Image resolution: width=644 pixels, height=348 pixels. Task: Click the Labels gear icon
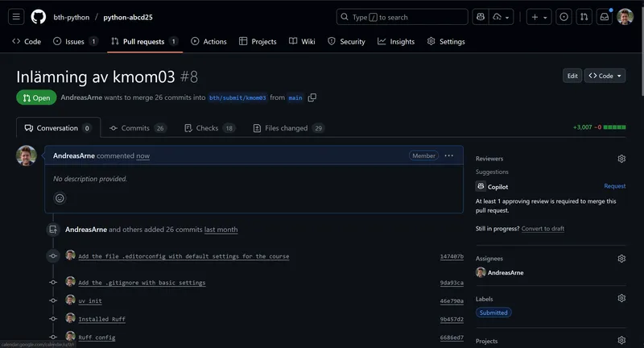(x=621, y=298)
